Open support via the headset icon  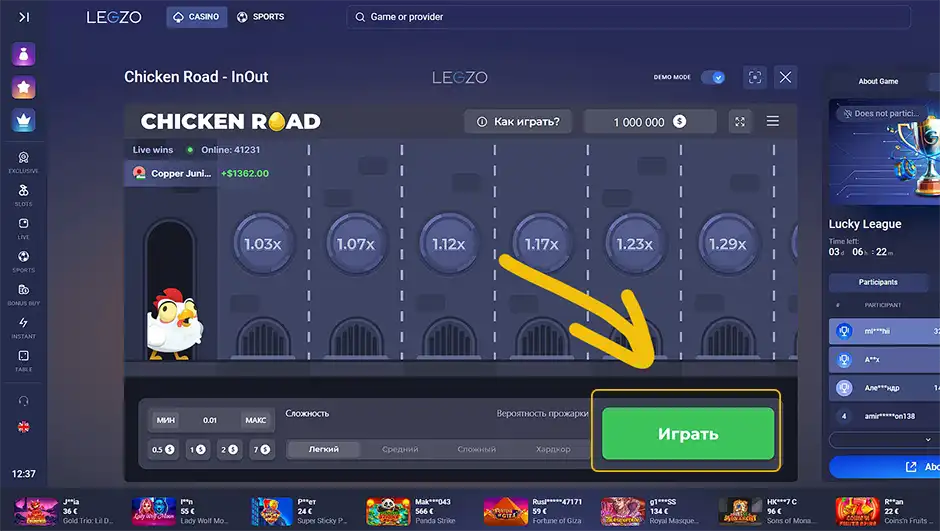(x=23, y=401)
